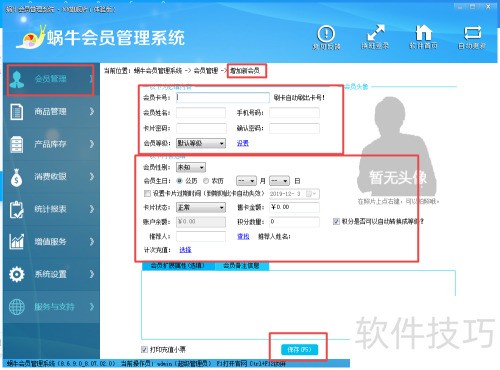Expand the 商品管理 chevron arrow

(x=92, y=111)
